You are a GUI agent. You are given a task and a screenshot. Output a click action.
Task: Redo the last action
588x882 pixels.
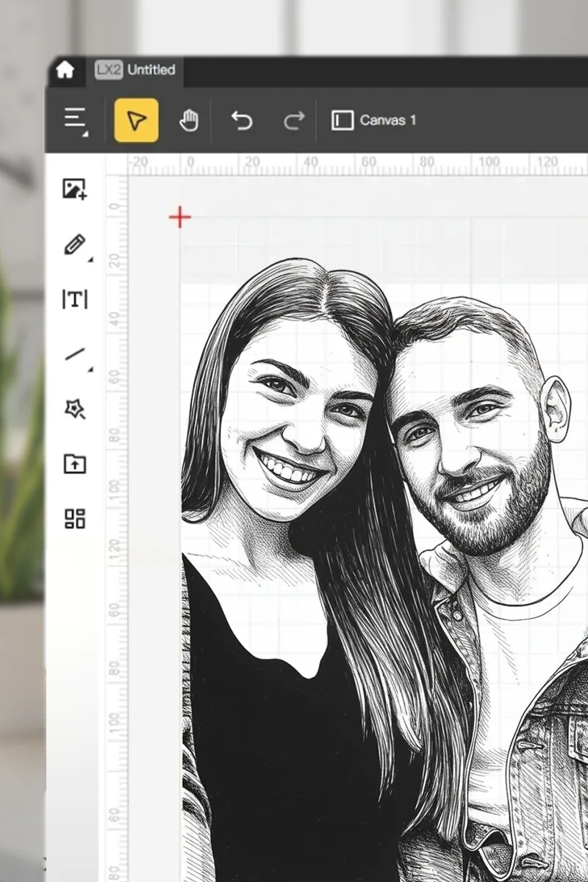293,120
